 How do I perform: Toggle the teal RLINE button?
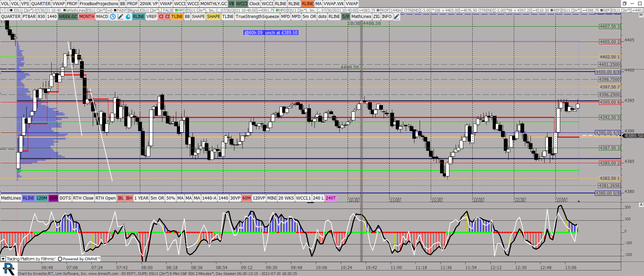138,17
